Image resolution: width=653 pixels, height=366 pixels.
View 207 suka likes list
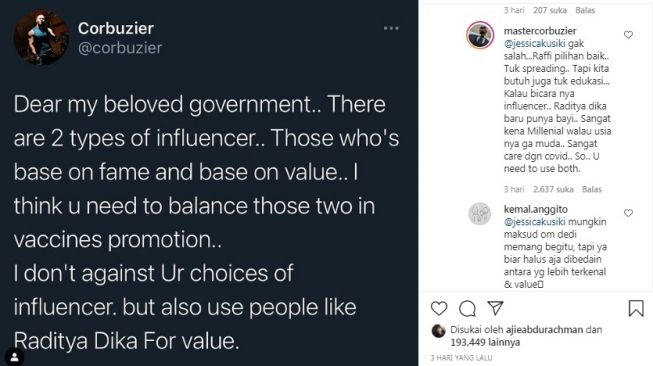[x=550, y=10]
